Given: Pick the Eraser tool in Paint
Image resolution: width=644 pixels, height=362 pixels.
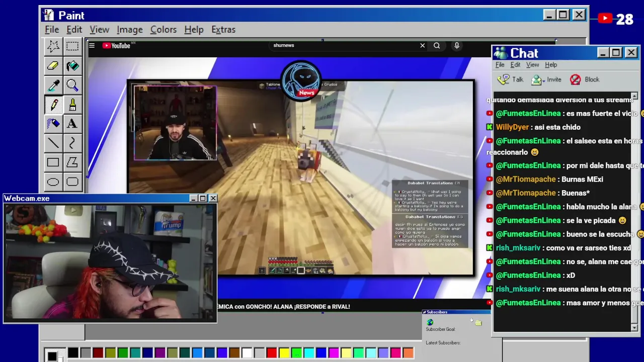Looking at the screenshot, I should [x=53, y=65].
